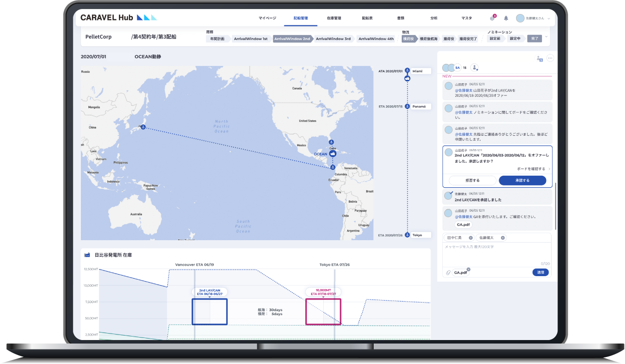The width and height of the screenshot is (625, 364).
Task: Click the anchor marker near Panama on map
Action: click(333, 167)
